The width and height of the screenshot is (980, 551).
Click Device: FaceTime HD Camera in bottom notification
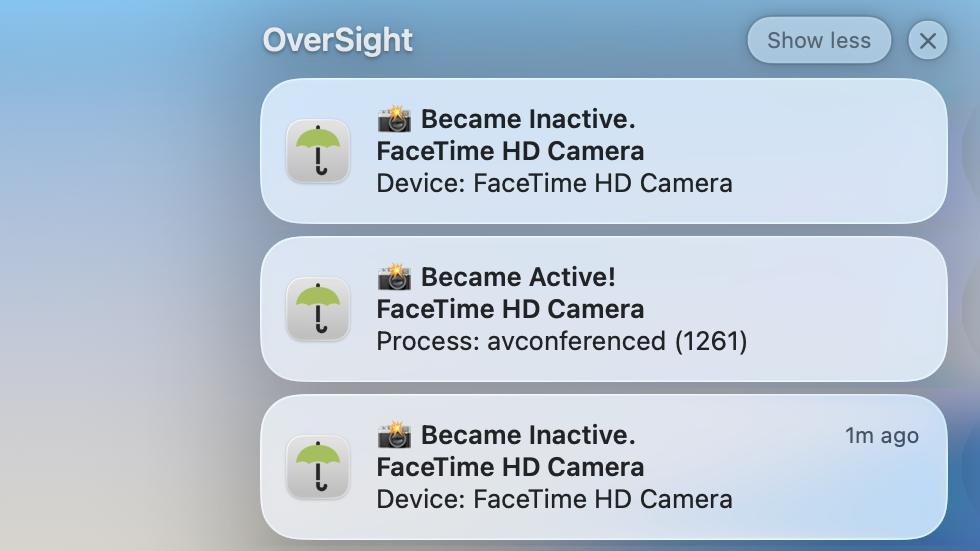554,498
